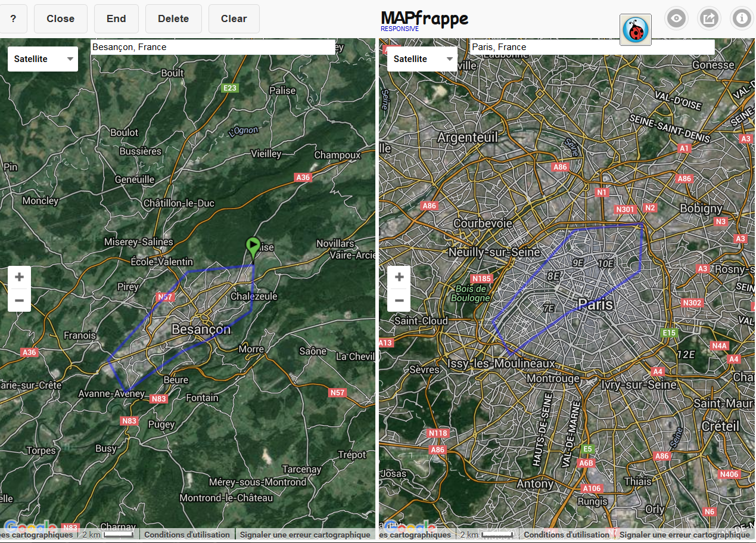Toggle the eye visibility icon
Image resolution: width=756 pixels, height=543 pixels.
(x=676, y=18)
